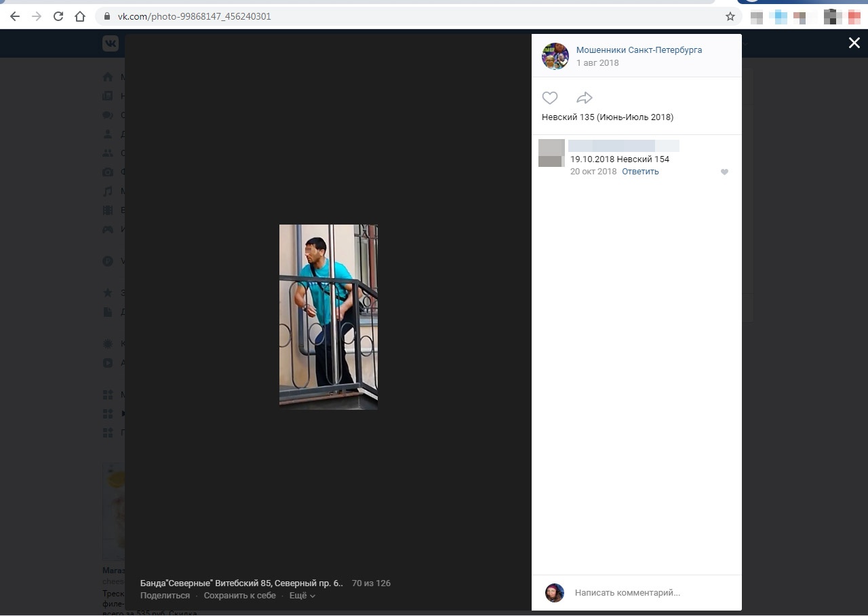Reply to the comment via Ответить
Screen dimensions: 868x616
(x=640, y=172)
